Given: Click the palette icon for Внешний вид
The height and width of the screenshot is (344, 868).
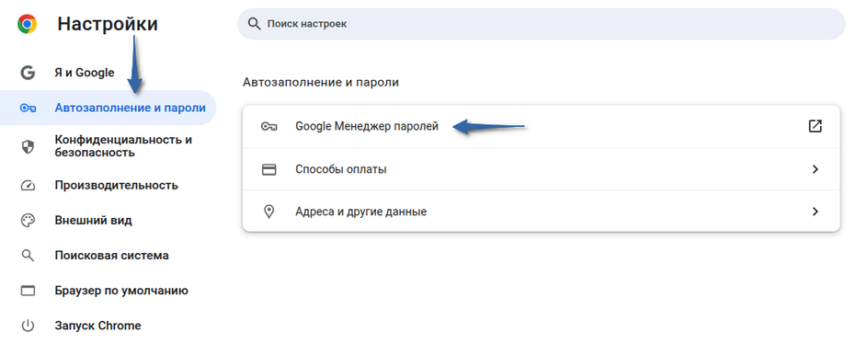Looking at the screenshot, I should coord(28,221).
